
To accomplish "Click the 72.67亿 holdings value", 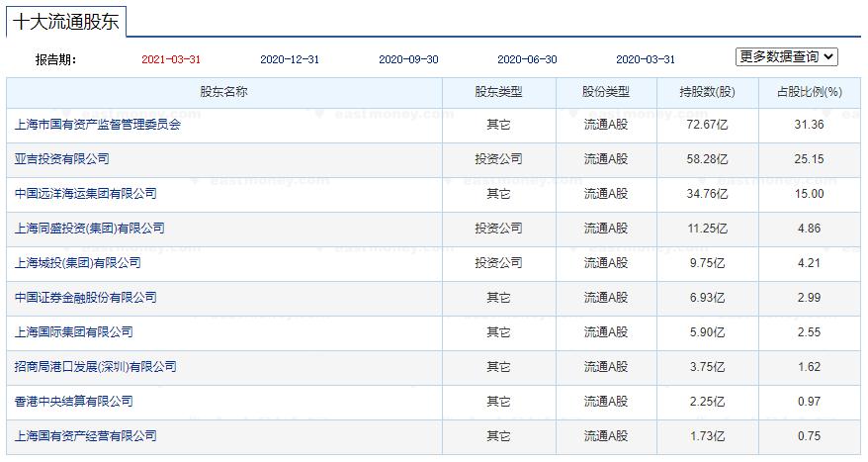I will point(707,125).
